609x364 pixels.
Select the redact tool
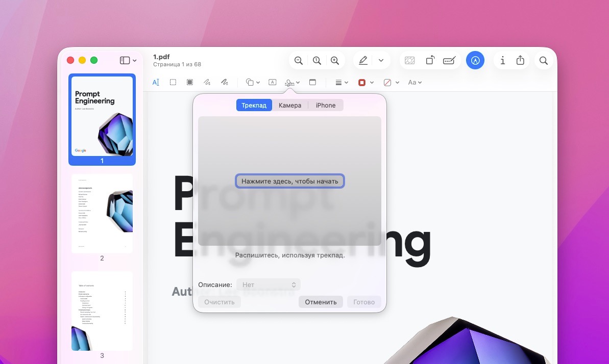coord(190,82)
